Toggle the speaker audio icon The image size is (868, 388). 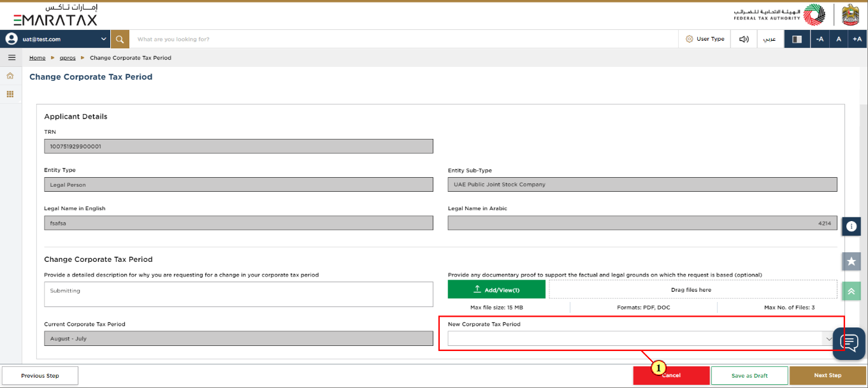click(744, 39)
